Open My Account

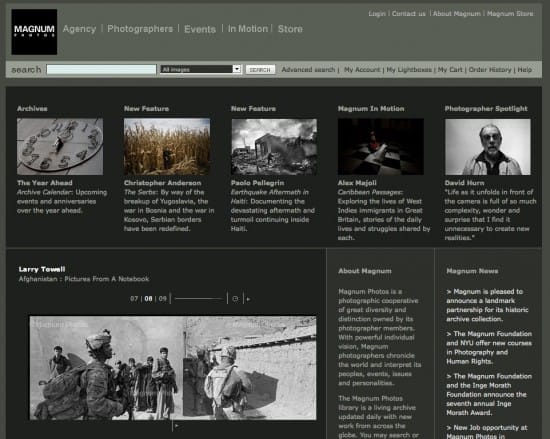coord(362,70)
